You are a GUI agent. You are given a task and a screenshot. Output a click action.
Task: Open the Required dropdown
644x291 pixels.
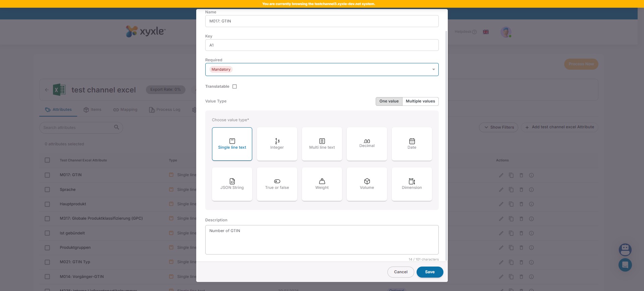tap(322, 70)
